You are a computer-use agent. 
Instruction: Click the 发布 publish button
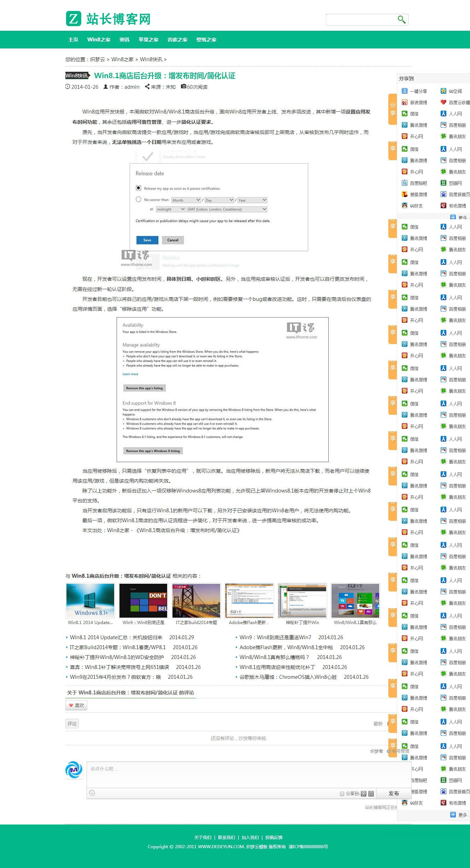click(394, 793)
